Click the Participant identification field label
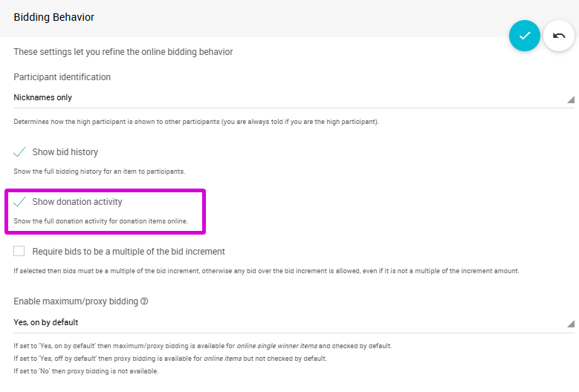579x392 pixels. tap(62, 77)
